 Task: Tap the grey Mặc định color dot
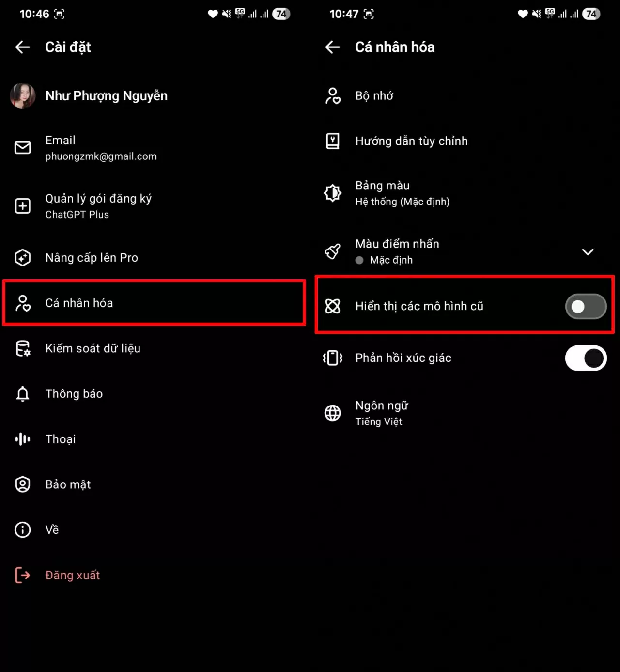(359, 260)
